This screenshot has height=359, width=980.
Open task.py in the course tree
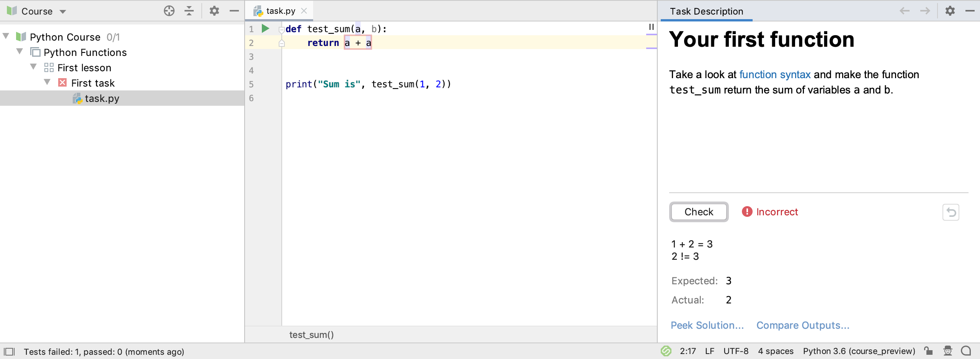(x=102, y=98)
